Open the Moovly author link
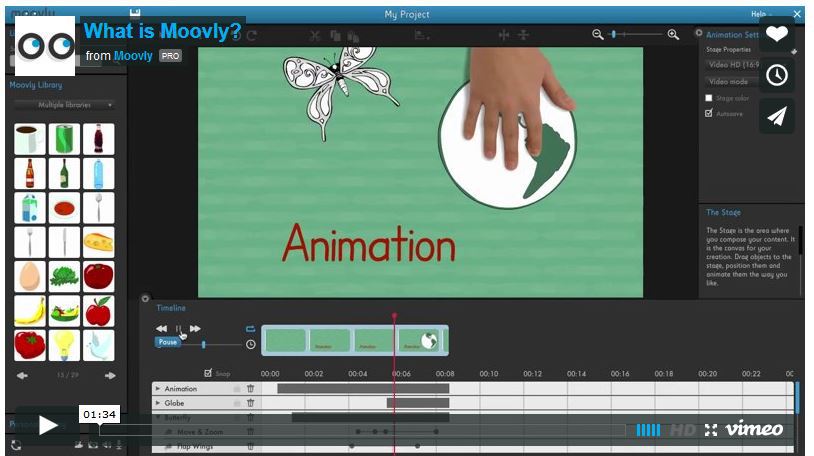 pyautogui.click(x=133, y=56)
